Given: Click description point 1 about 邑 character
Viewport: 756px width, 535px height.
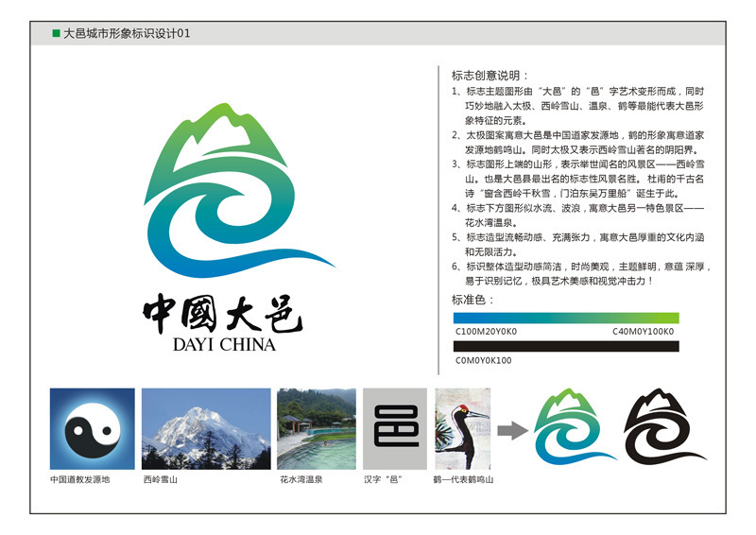Looking at the screenshot, I should (577, 106).
